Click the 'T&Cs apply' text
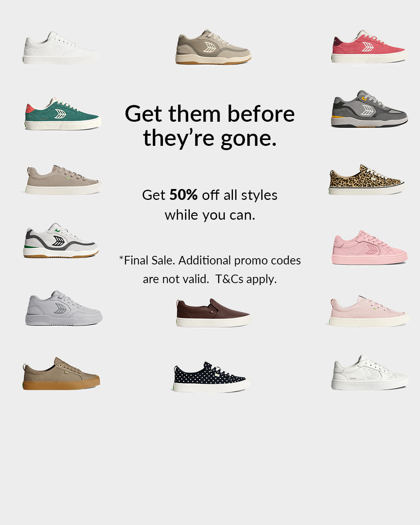This screenshot has height=525, width=420. point(246,279)
